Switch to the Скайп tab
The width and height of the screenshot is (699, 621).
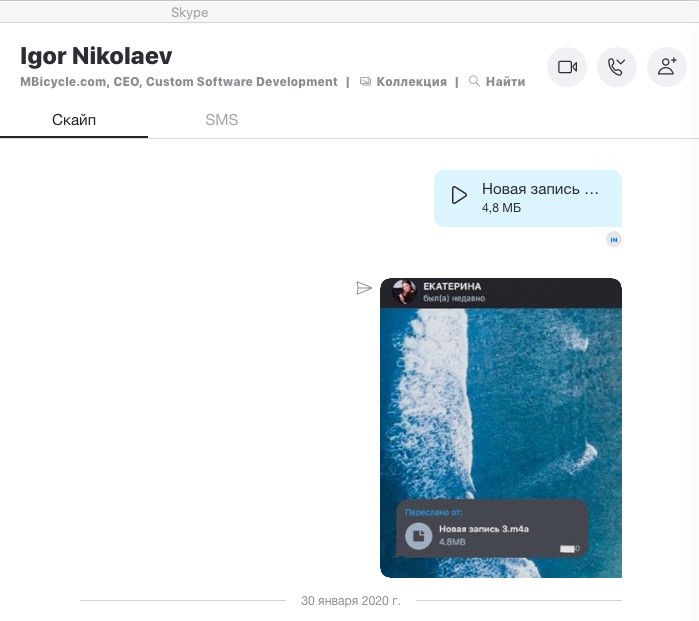click(x=74, y=120)
